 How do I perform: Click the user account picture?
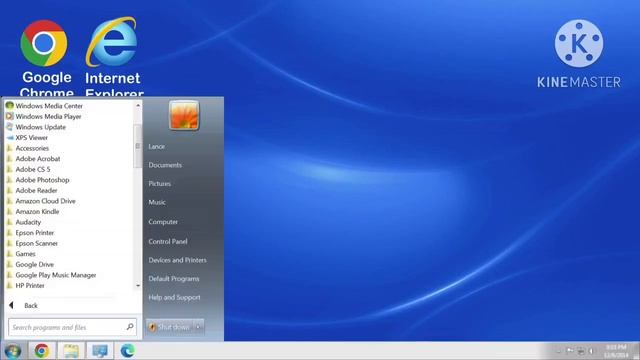(184, 116)
